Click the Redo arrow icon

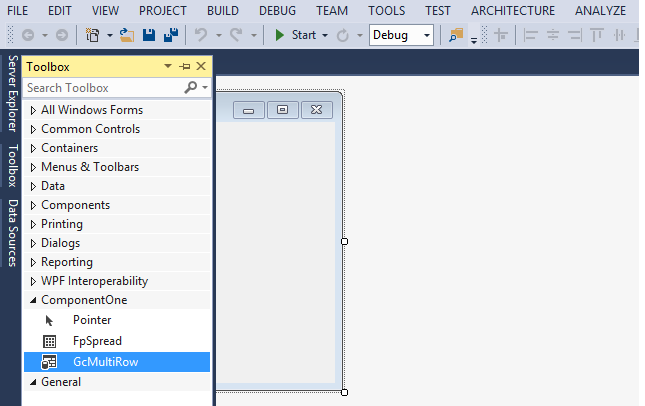point(236,35)
